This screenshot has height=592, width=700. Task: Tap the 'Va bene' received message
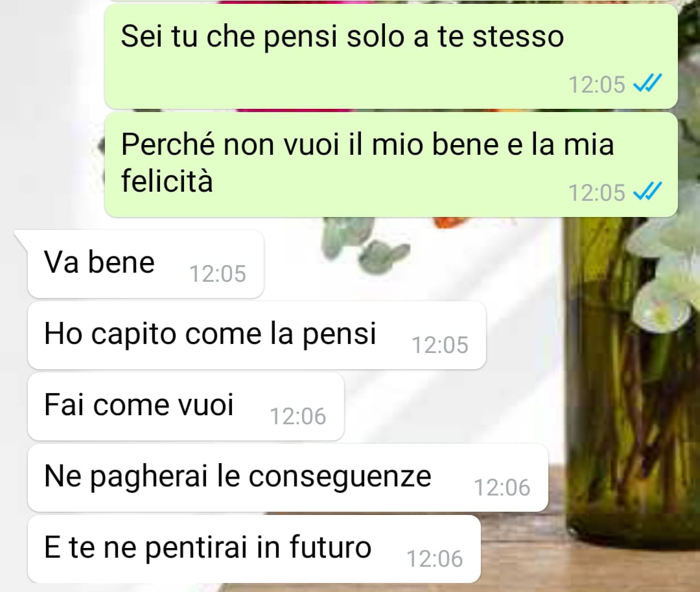[x=145, y=264]
